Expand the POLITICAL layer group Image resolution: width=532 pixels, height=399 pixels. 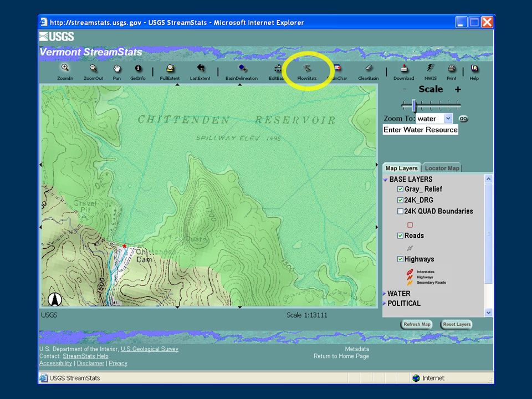coord(385,303)
